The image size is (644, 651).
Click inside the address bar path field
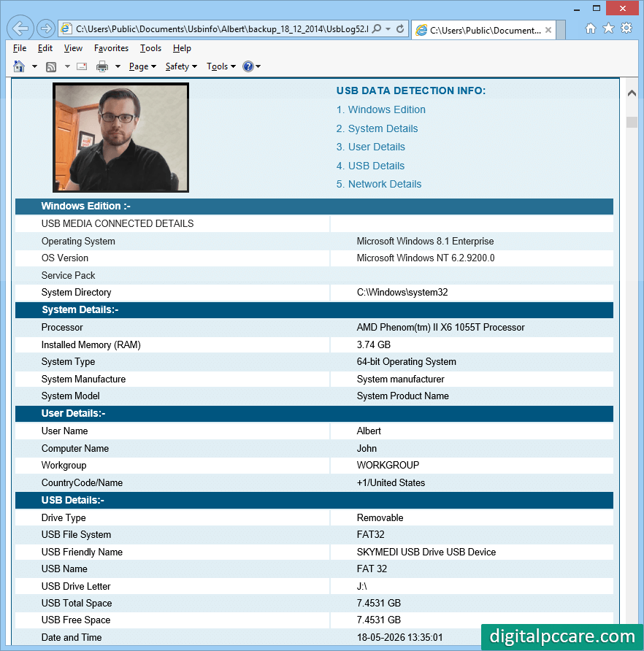tap(221, 28)
